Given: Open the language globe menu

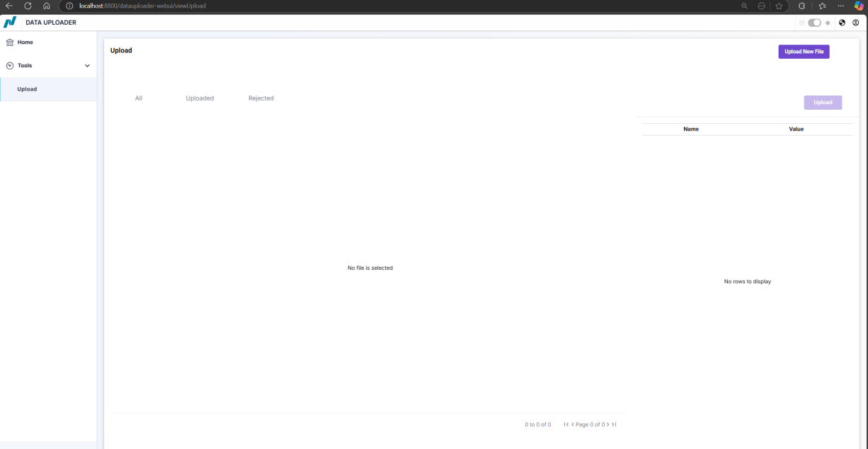Looking at the screenshot, I should click(842, 23).
